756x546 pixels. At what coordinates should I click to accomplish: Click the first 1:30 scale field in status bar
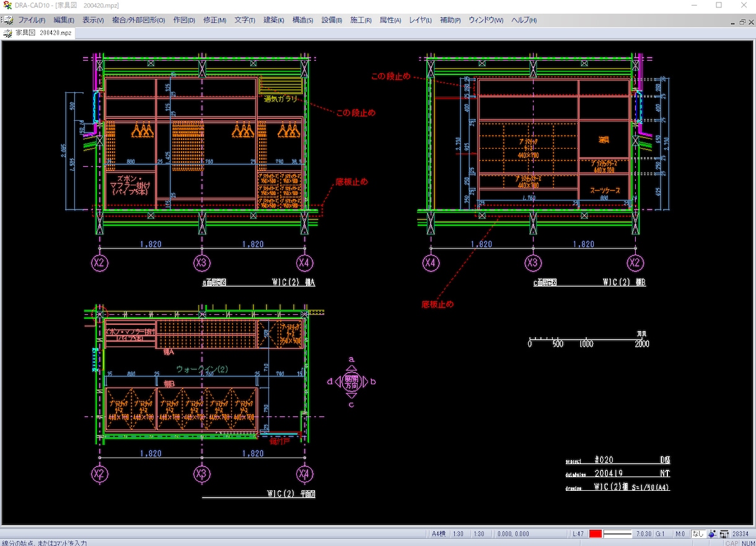pyautogui.click(x=459, y=534)
